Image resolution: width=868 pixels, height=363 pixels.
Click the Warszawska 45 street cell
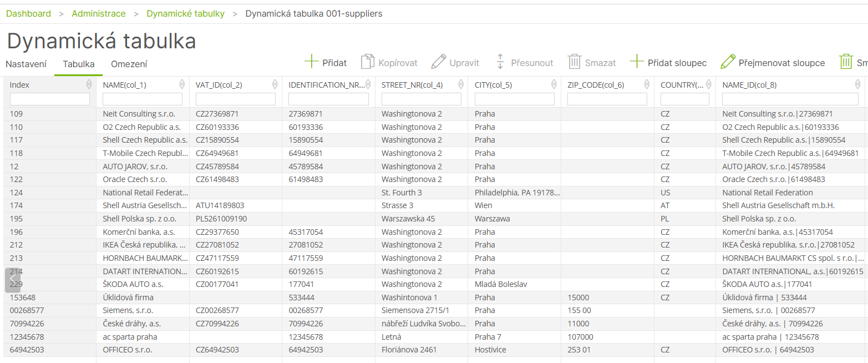coord(422,219)
